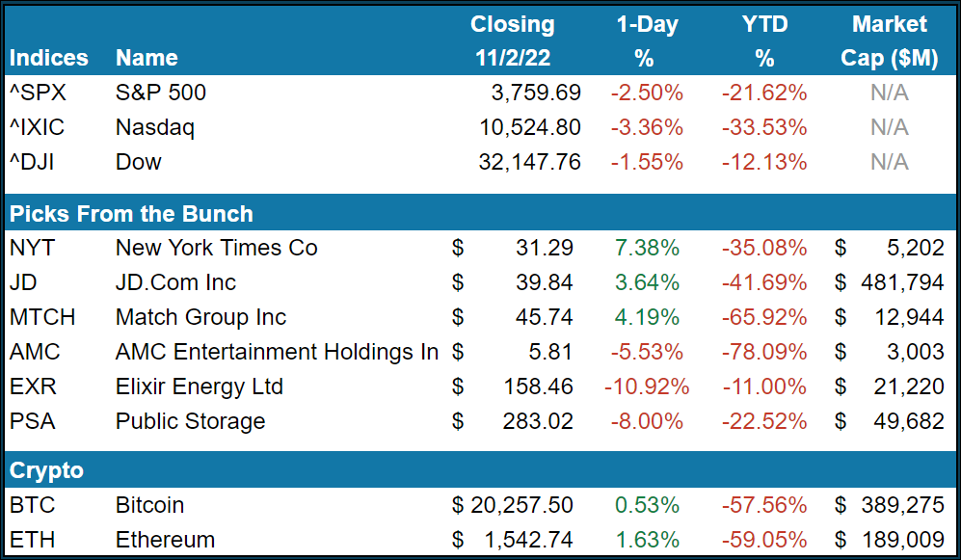
Task: Select Elixir Energy 1-day change -10.92%
Action: (x=645, y=387)
